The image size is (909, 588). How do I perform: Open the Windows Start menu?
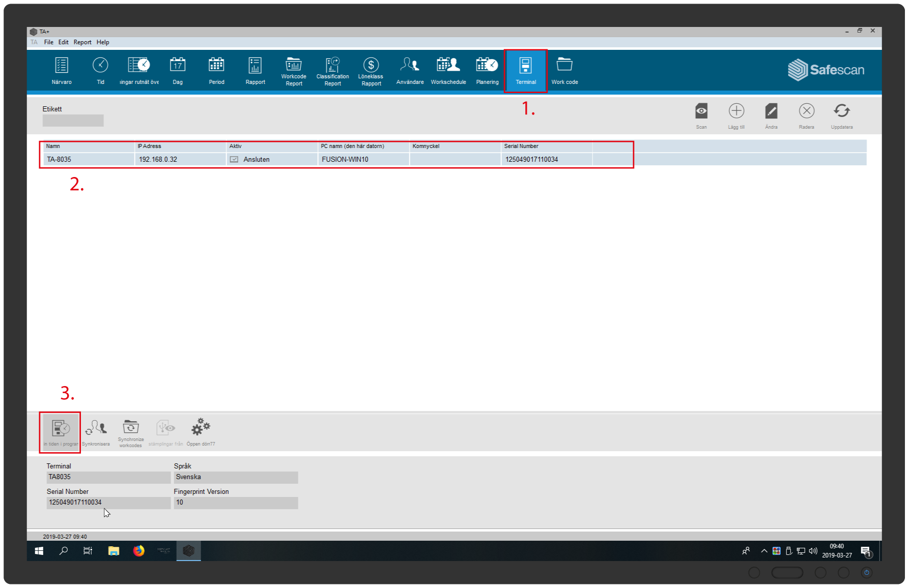pos(39,551)
